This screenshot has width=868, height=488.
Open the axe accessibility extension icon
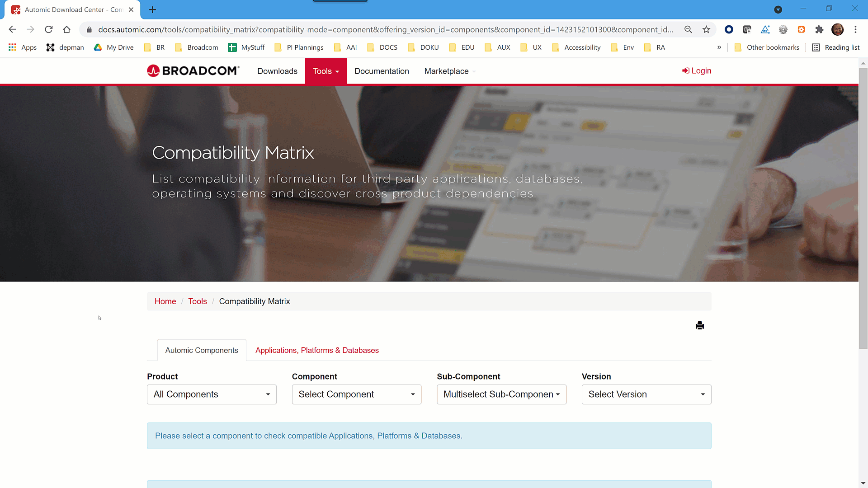coord(765,29)
